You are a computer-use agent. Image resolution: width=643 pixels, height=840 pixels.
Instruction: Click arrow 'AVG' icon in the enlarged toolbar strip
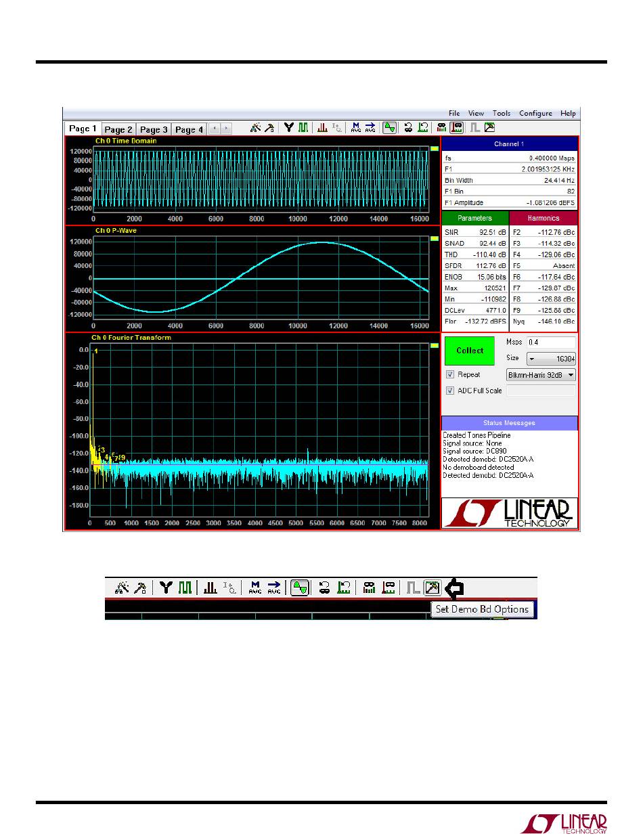(273, 588)
